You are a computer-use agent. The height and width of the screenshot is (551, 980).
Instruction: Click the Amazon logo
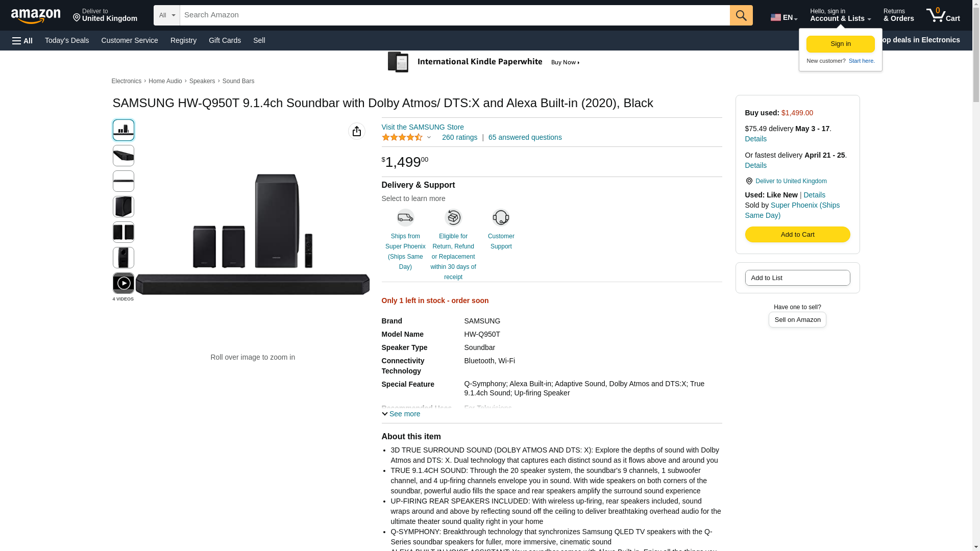click(x=36, y=16)
